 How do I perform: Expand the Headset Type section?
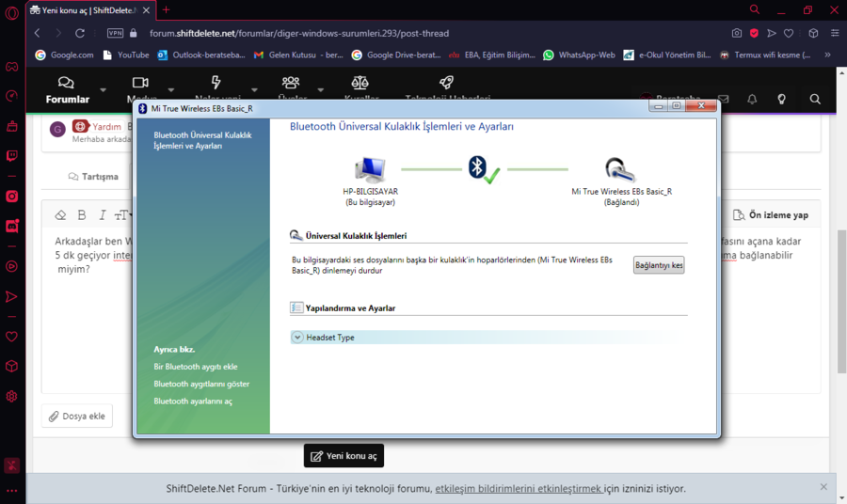[297, 338]
